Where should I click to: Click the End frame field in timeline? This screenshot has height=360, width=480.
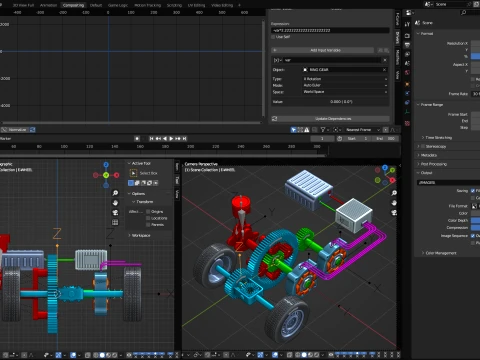(x=386, y=138)
